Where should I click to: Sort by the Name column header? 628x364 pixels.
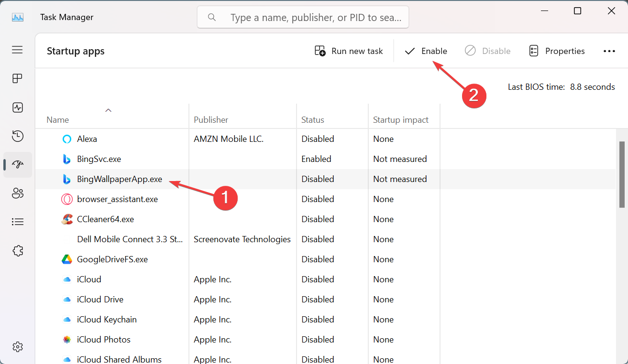[57, 120]
